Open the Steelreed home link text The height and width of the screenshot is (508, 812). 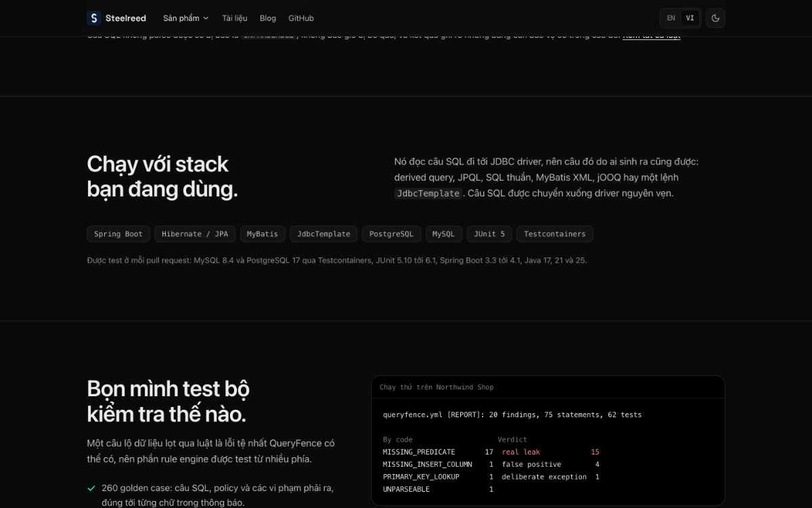(126, 18)
